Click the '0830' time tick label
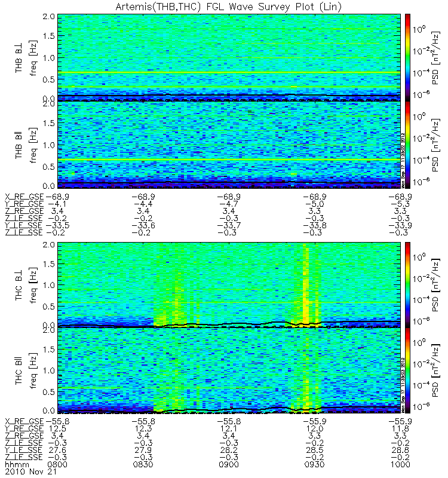This screenshot has height=478, width=448. (x=143, y=465)
